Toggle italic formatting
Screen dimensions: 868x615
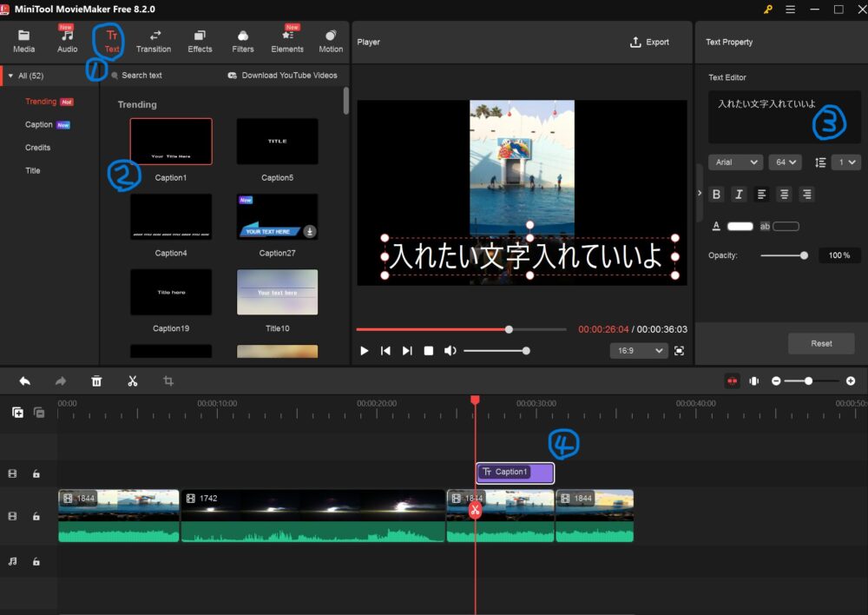[x=739, y=195]
